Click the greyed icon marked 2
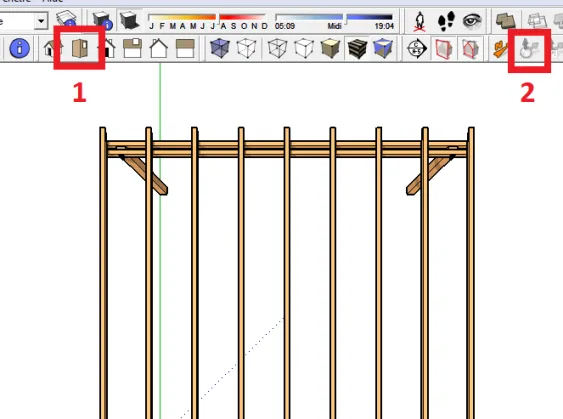This screenshot has height=419, width=563. click(x=529, y=50)
